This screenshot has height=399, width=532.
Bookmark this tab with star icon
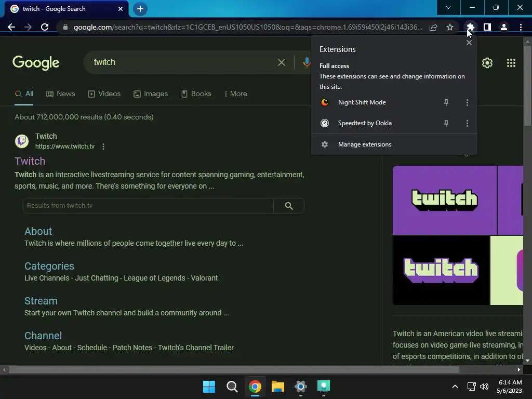[x=450, y=27]
